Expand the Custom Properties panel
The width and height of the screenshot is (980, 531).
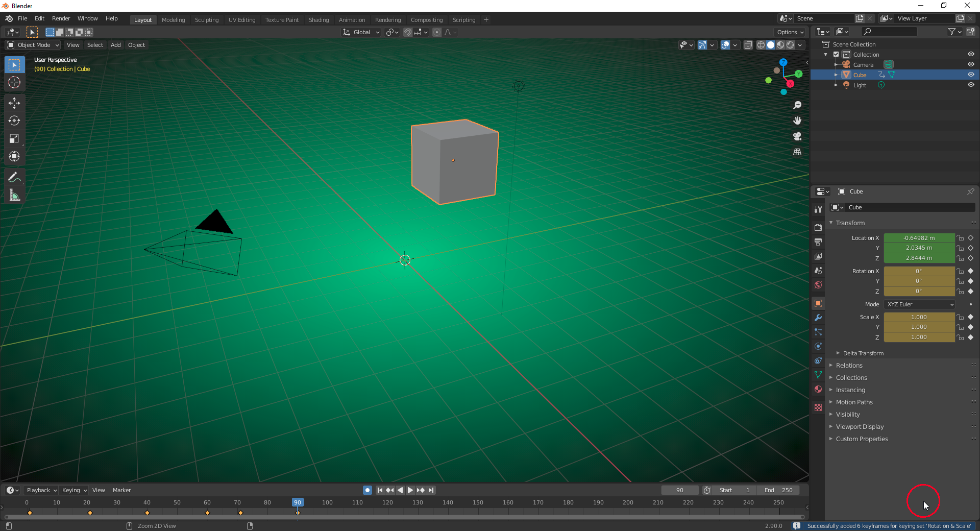(x=862, y=439)
